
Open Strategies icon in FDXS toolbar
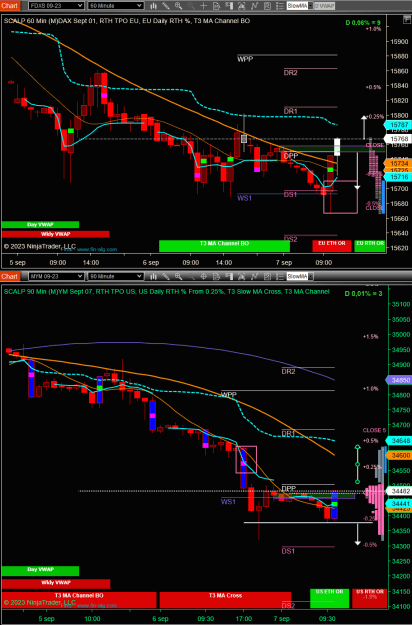(267, 6)
